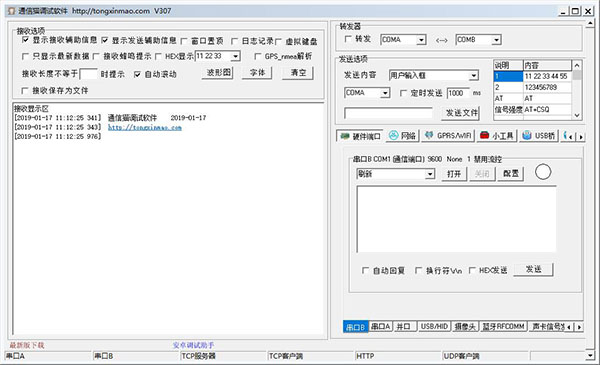Click the preset table scroll-up arrow

coord(577,65)
